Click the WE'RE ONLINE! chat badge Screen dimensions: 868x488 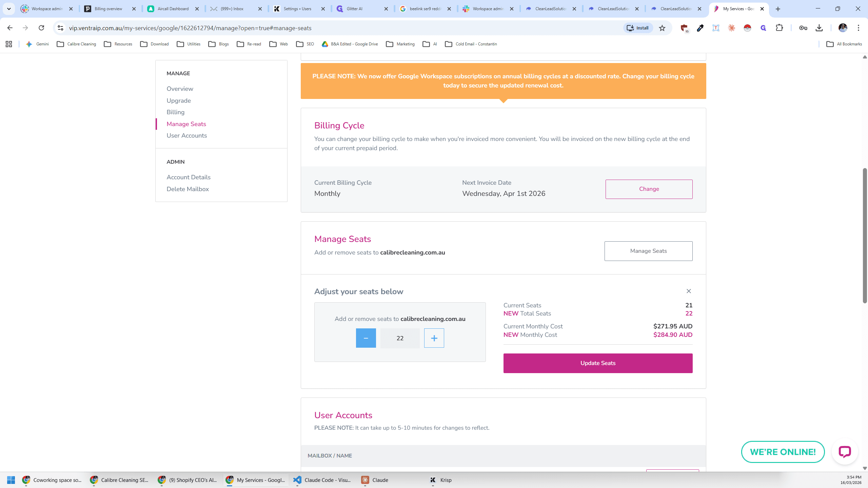coord(783,452)
